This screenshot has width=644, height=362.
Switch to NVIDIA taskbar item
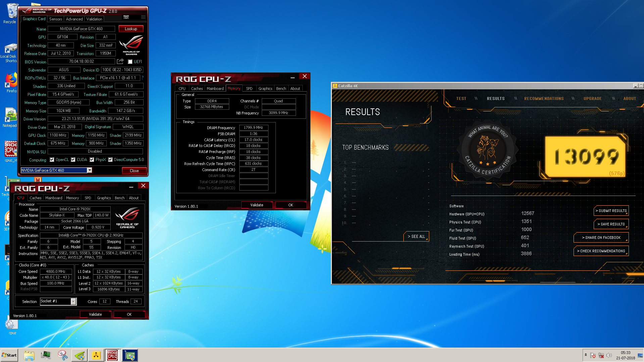click(80, 355)
